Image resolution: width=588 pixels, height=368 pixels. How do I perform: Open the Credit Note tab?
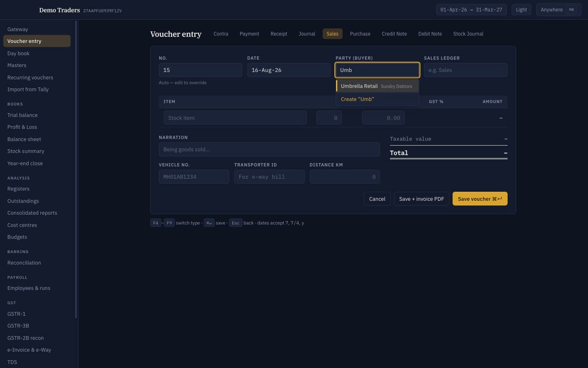pos(394,34)
